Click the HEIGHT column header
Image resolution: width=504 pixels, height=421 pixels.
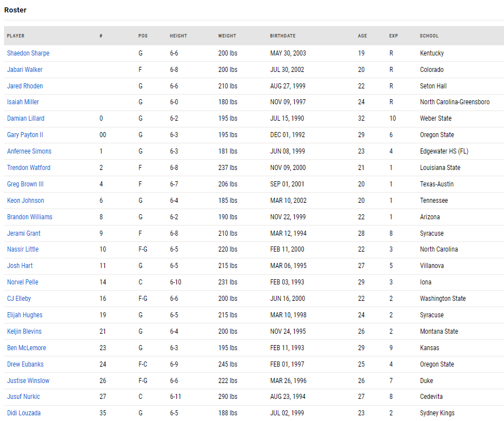click(x=179, y=36)
